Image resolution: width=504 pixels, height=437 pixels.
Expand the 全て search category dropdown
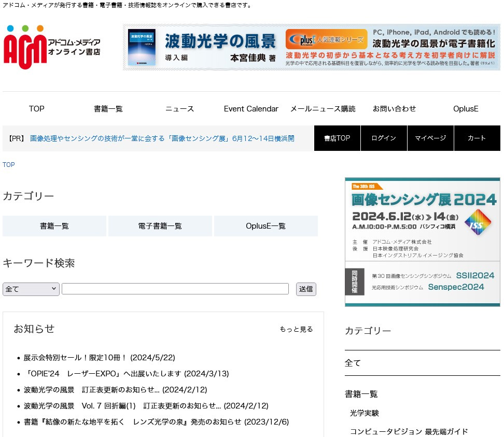[31, 289]
